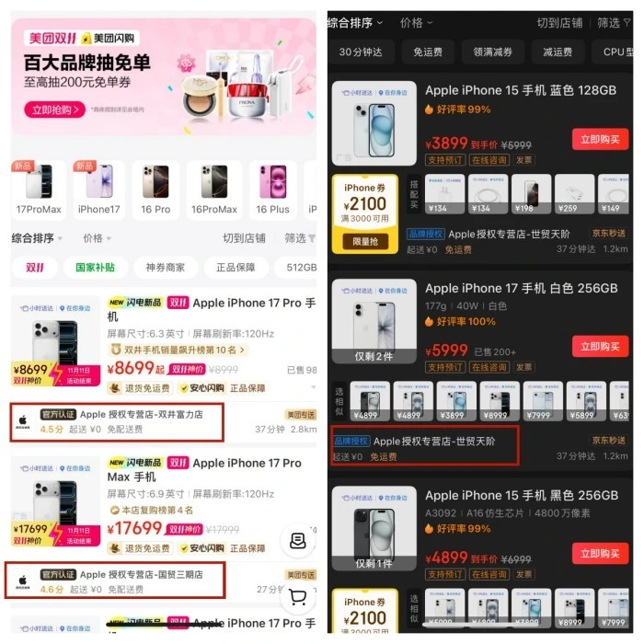Tap the 立即抢购 banner button
This screenshot has width=644, height=644.
tap(54, 109)
